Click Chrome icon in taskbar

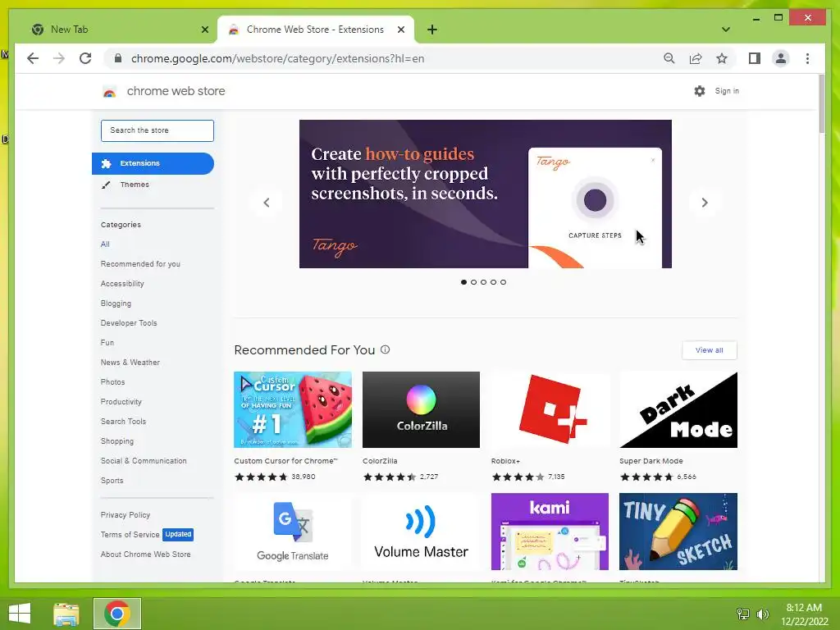click(117, 614)
